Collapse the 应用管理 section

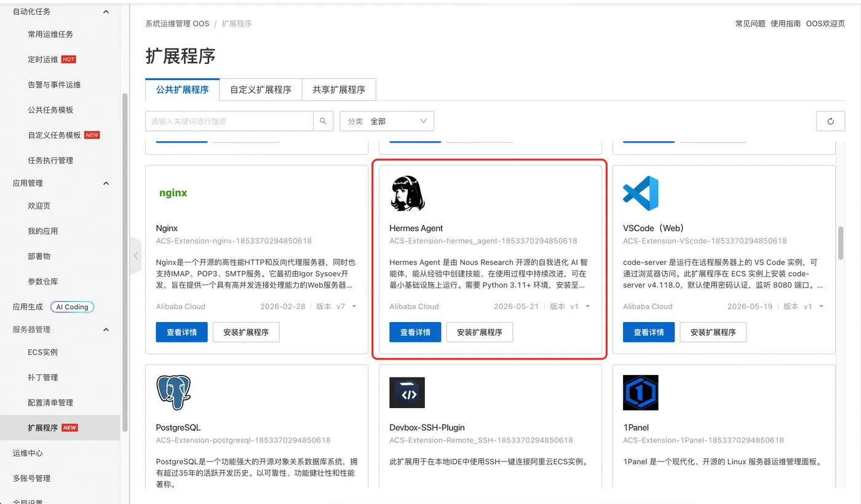[106, 183]
